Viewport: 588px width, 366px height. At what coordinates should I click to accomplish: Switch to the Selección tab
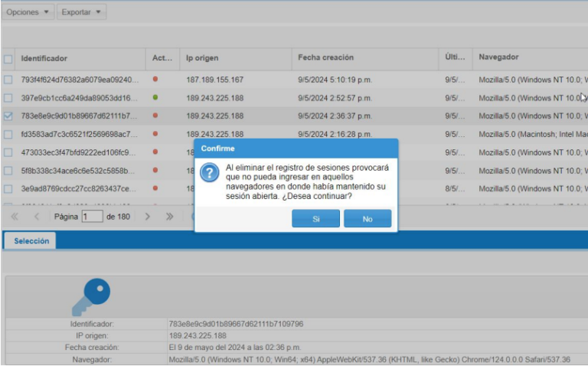(x=31, y=240)
